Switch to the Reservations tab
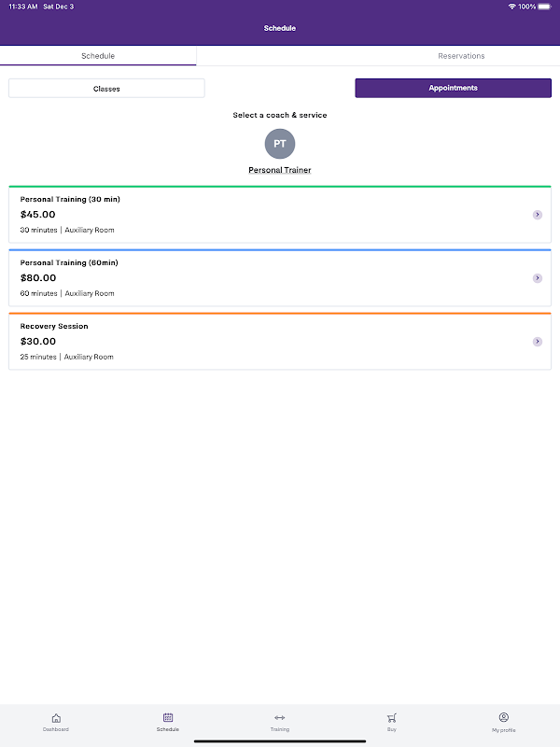 [x=461, y=56]
